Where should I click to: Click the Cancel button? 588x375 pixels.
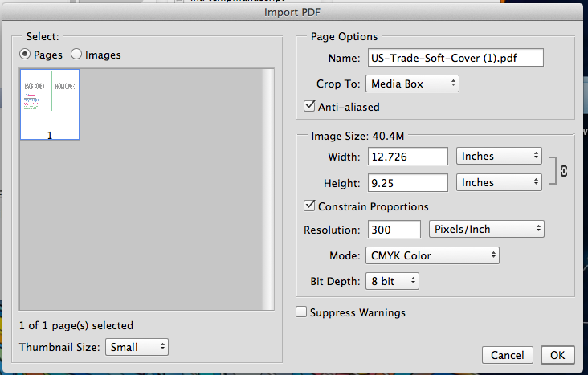[x=508, y=355]
